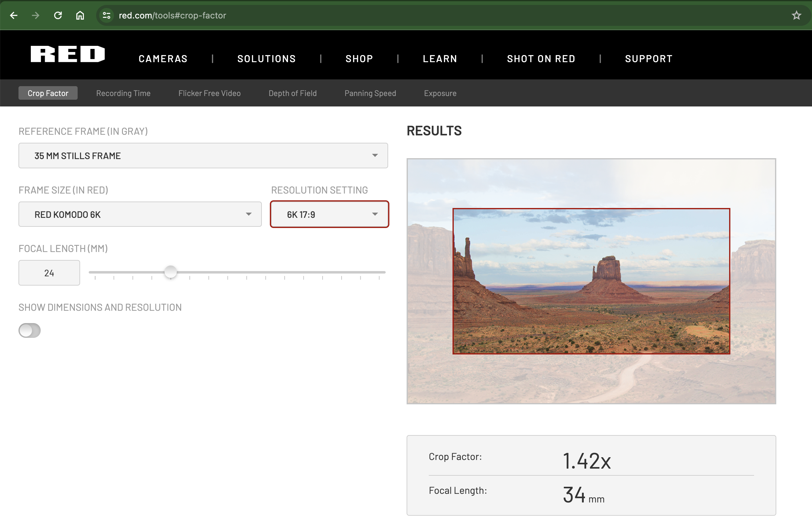The height and width of the screenshot is (528, 812).
Task: Click the focal length input field
Action: point(49,273)
